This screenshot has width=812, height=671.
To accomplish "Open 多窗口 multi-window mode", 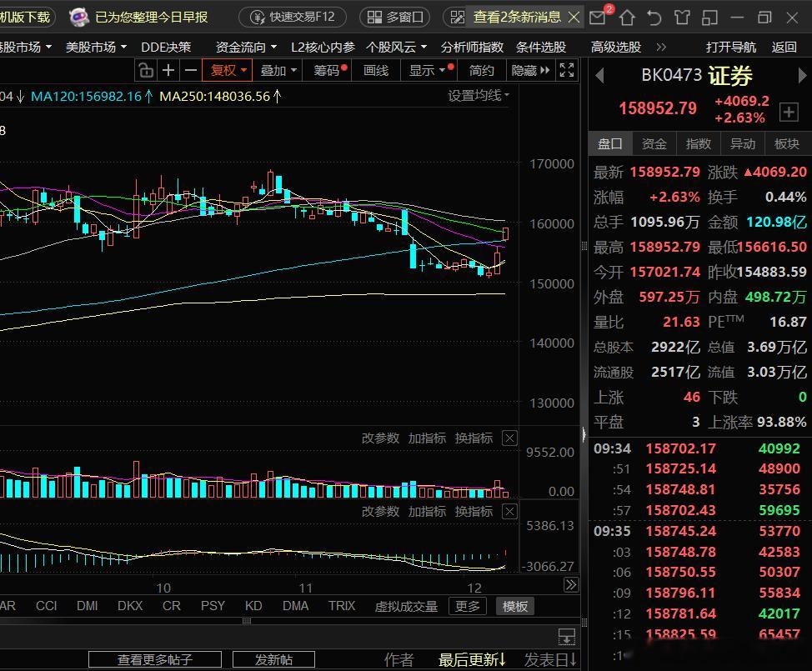I will coord(396,17).
